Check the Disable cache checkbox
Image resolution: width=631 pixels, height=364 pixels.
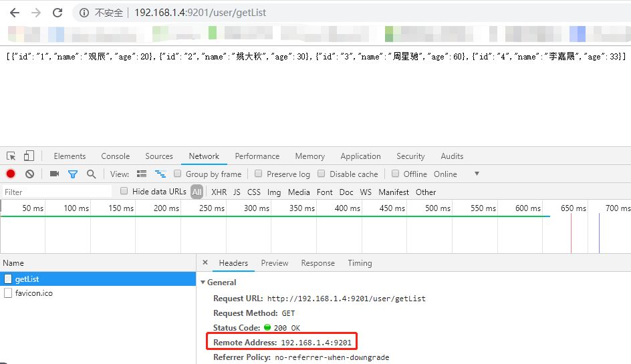pyautogui.click(x=321, y=174)
